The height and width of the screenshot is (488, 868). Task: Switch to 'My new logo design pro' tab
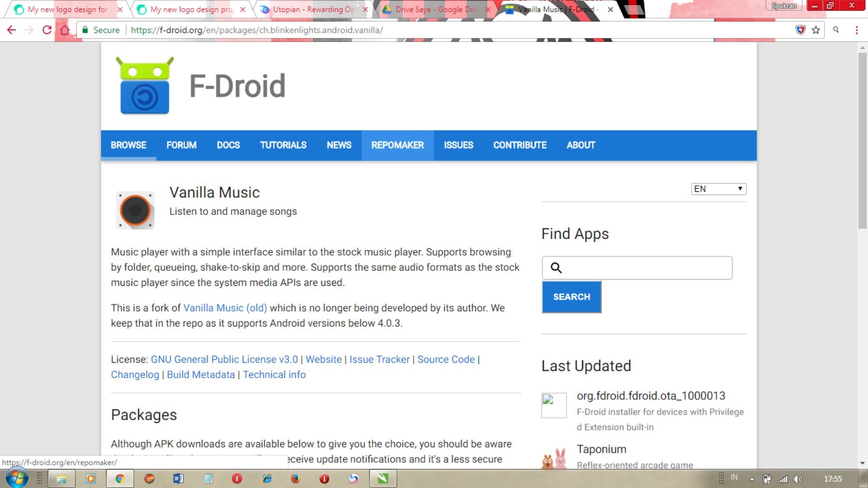click(x=190, y=9)
